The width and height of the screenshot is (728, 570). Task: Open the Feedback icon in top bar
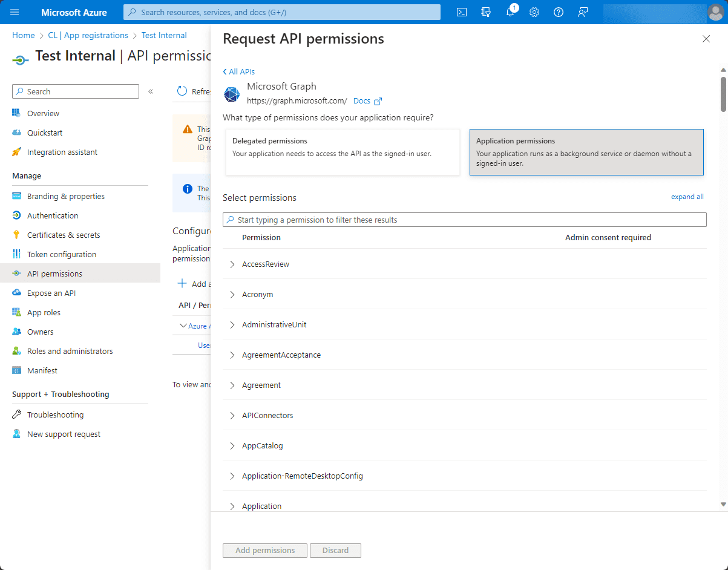(x=583, y=12)
